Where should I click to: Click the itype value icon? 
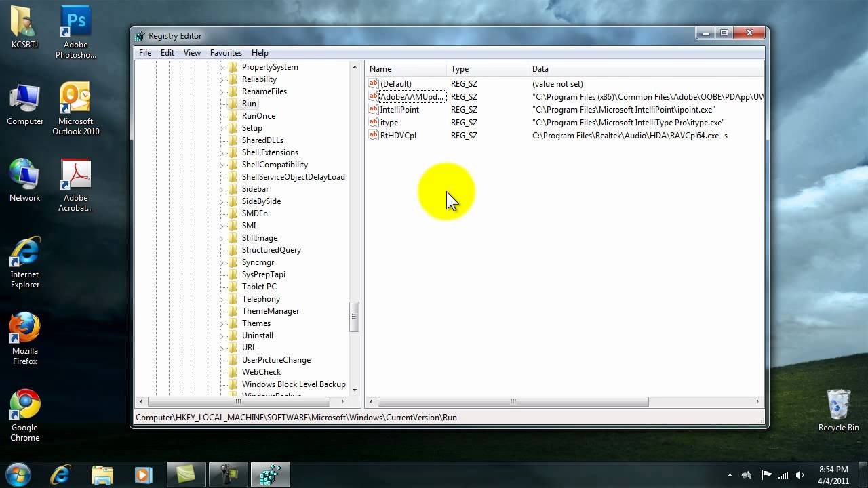coord(374,122)
